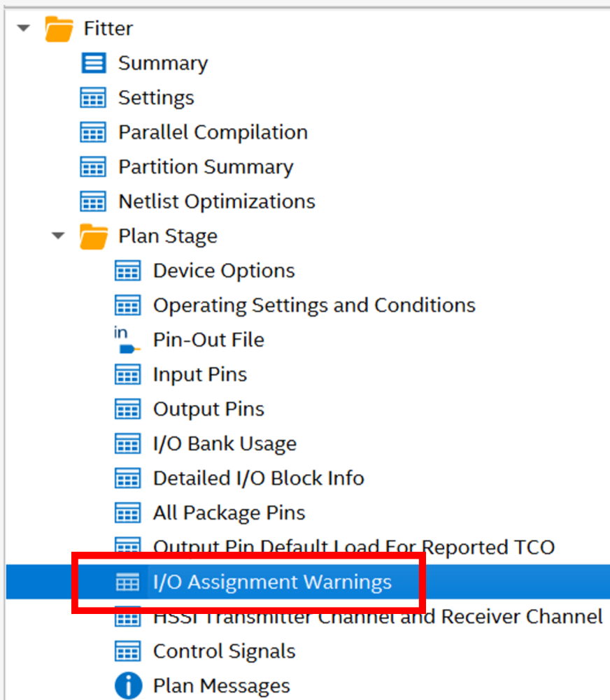Collapse the Plan Stage folder arrow
The image size is (610, 700).
point(59,236)
